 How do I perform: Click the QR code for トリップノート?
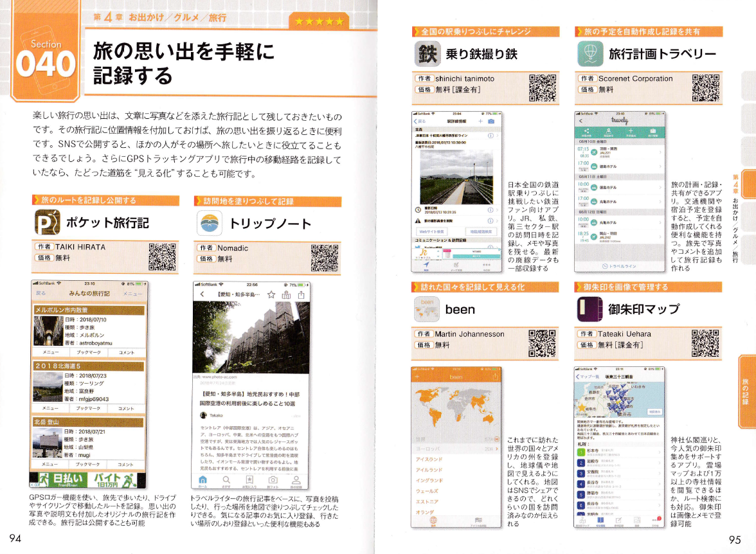point(325,258)
